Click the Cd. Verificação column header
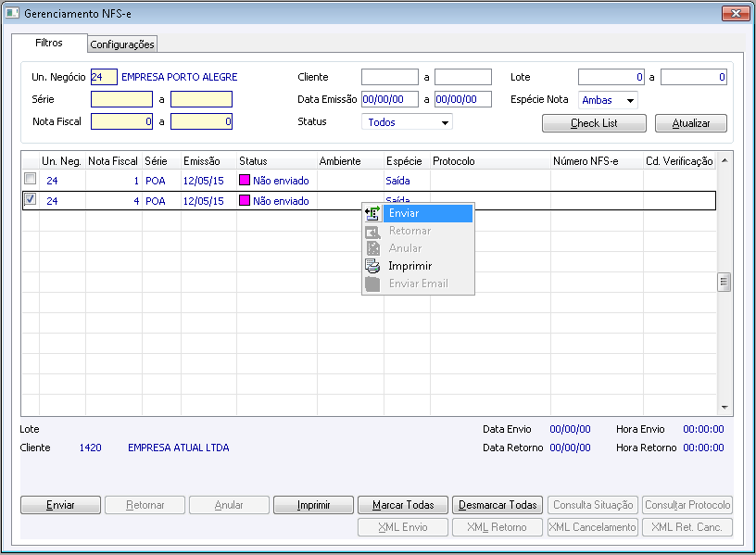Image resolution: width=756 pixels, height=555 pixels. (x=679, y=161)
